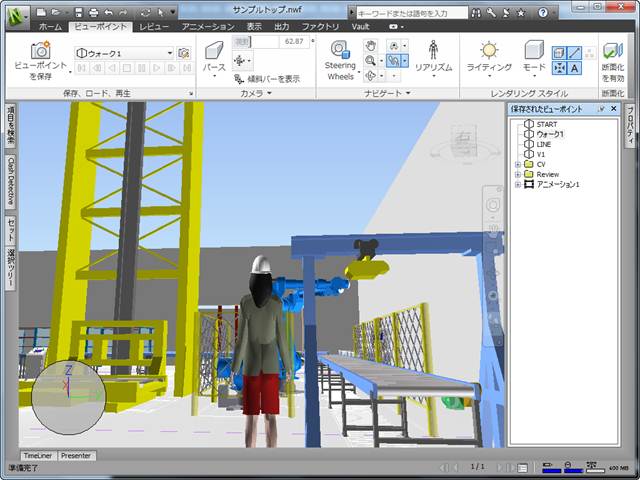Click the ビューポイントを保存 (Save Viewpoint) camera icon
This screenshot has height=480, width=640.
pos(40,51)
